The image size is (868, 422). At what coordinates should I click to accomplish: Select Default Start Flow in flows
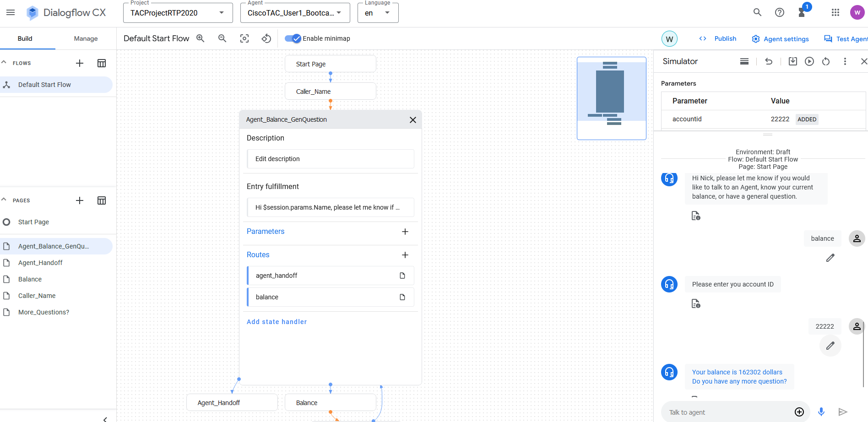(56, 85)
